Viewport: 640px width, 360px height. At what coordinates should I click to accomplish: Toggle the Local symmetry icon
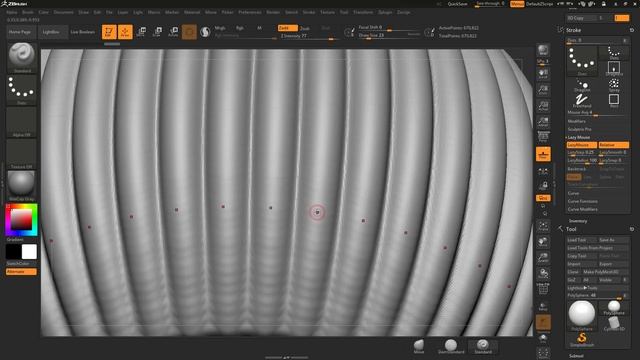tap(543, 171)
